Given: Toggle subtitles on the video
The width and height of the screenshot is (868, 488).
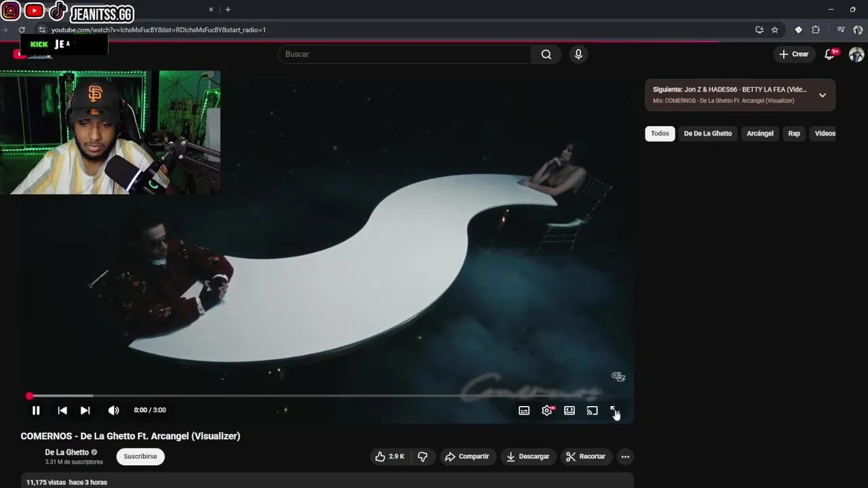Looking at the screenshot, I should [x=524, y=411].
